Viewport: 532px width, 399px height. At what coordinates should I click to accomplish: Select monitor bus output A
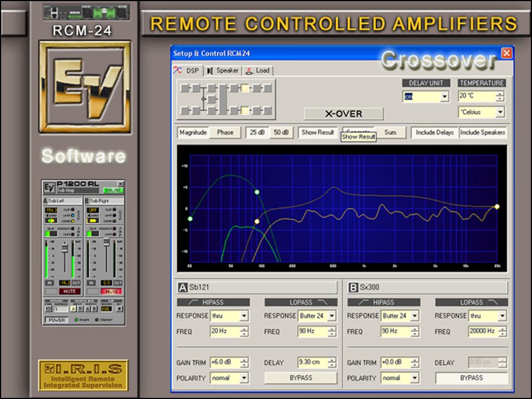coord(88,309)
